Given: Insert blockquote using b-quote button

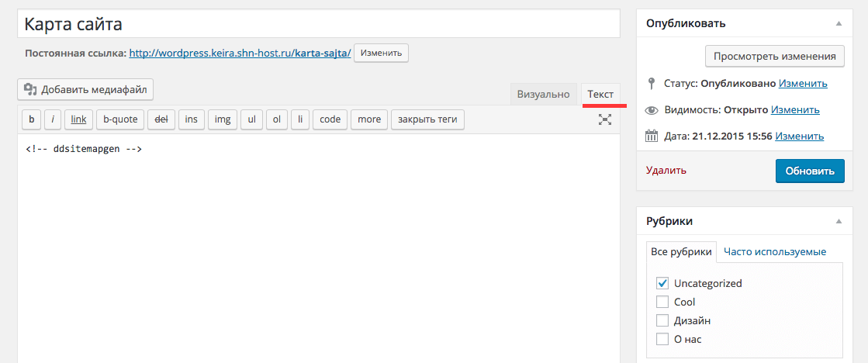Looking at the screenshot, I should [120, 119].
